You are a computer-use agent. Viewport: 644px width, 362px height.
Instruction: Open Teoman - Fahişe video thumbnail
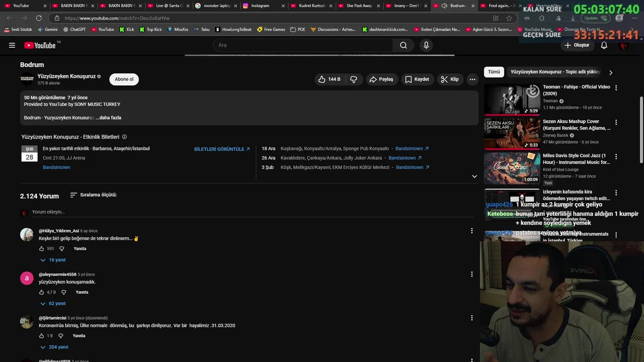click(512, 100)
